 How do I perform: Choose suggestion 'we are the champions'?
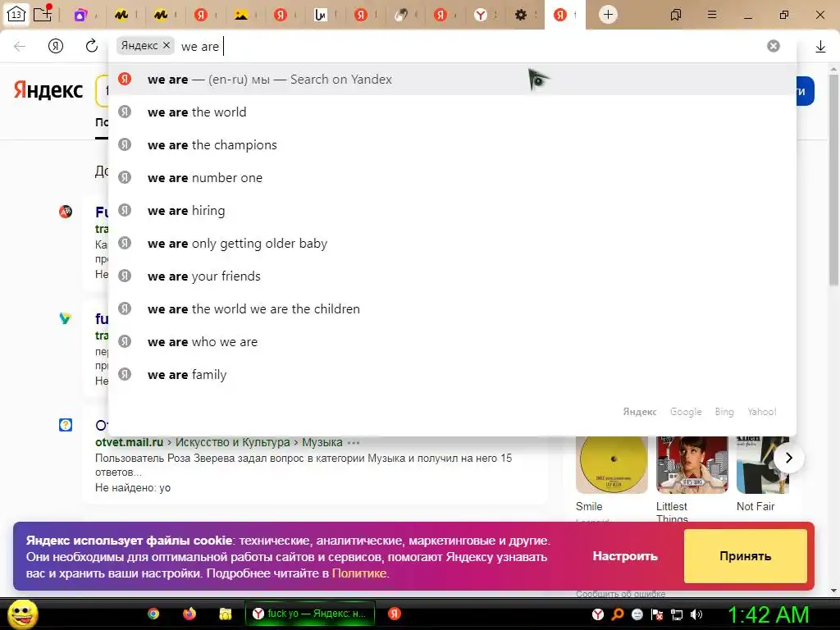tap(452, 144)
